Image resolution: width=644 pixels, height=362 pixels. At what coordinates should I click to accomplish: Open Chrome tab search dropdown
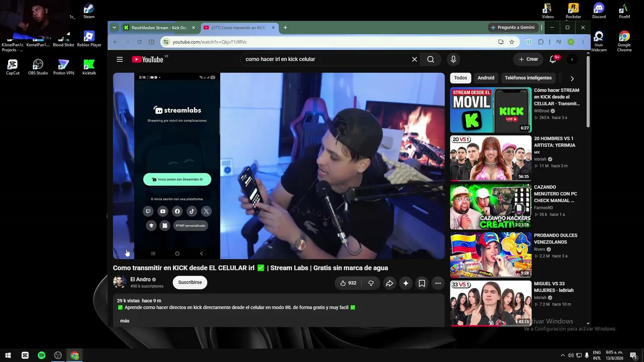coord(114,28)
